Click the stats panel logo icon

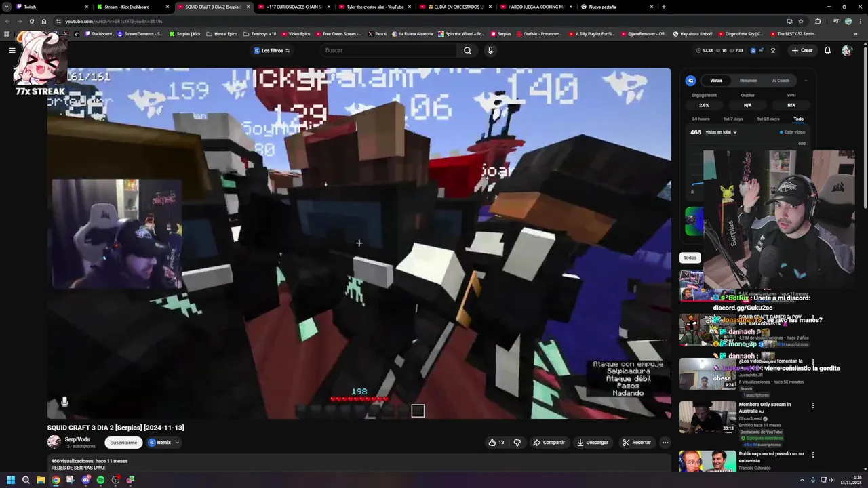691,81
